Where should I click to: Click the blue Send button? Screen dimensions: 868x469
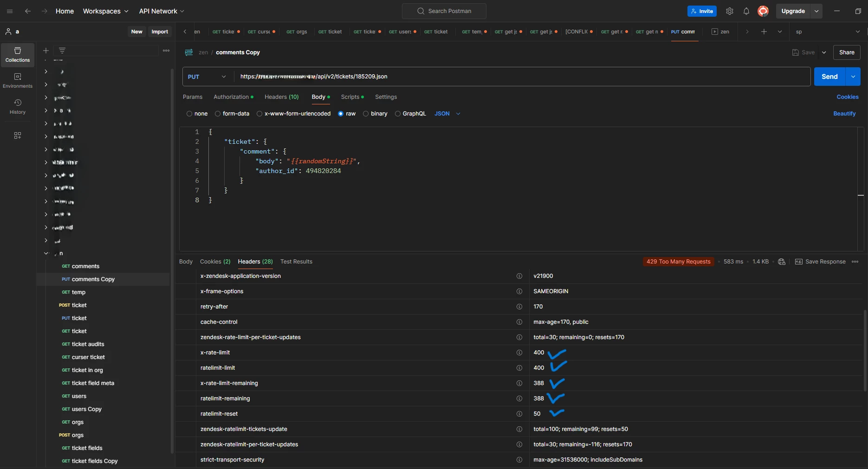(x=829, y=77)
